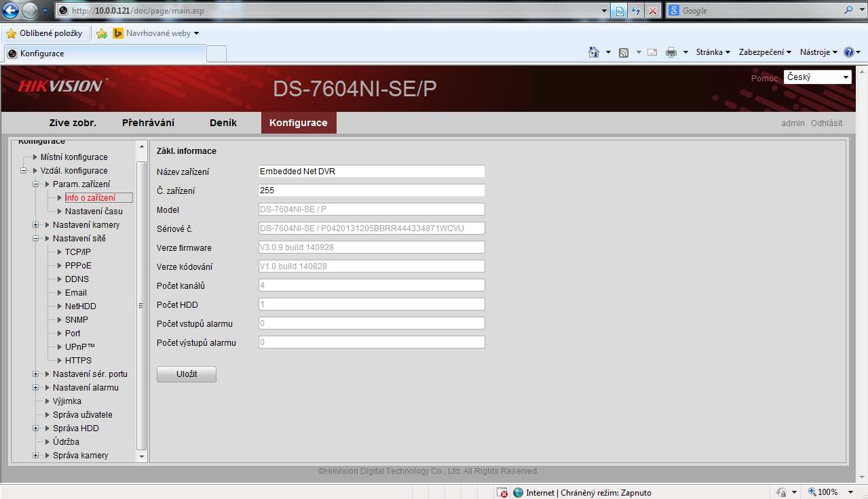868x499 pixels.
Task: Open Port settings in tree
Action: pyautogui.click(x=73, y=334)
